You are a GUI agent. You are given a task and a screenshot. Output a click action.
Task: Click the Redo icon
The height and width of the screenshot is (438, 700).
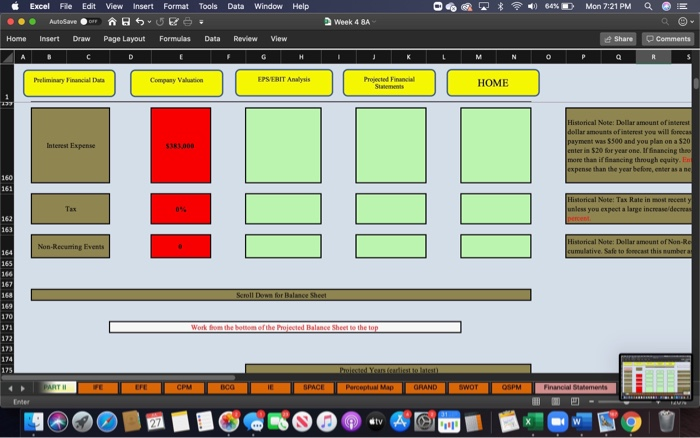(x=160, y=21)
